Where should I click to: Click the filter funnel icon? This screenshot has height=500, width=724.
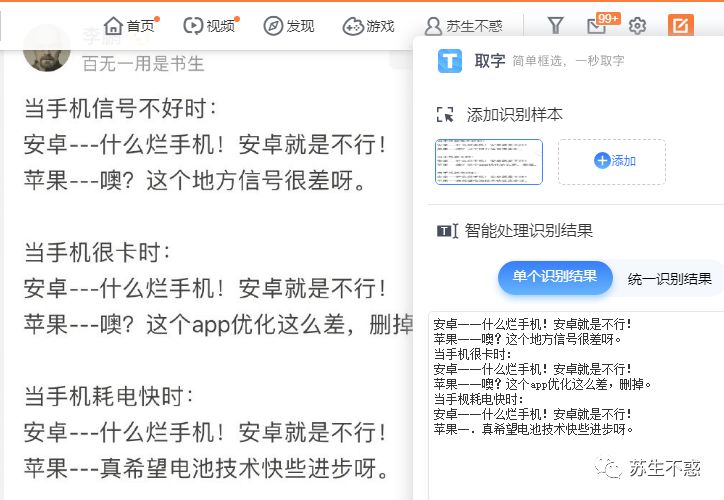[x=555, y=25]
